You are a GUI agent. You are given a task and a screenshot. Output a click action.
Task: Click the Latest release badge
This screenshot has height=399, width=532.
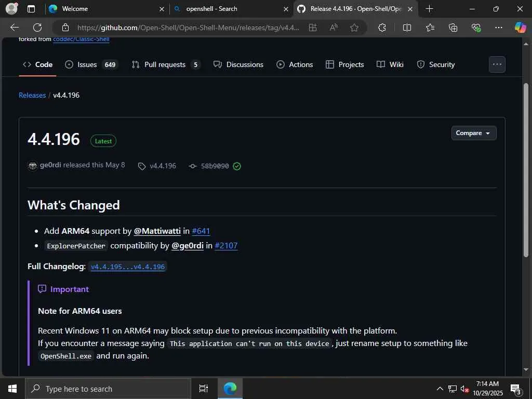[x=103, y=141]
